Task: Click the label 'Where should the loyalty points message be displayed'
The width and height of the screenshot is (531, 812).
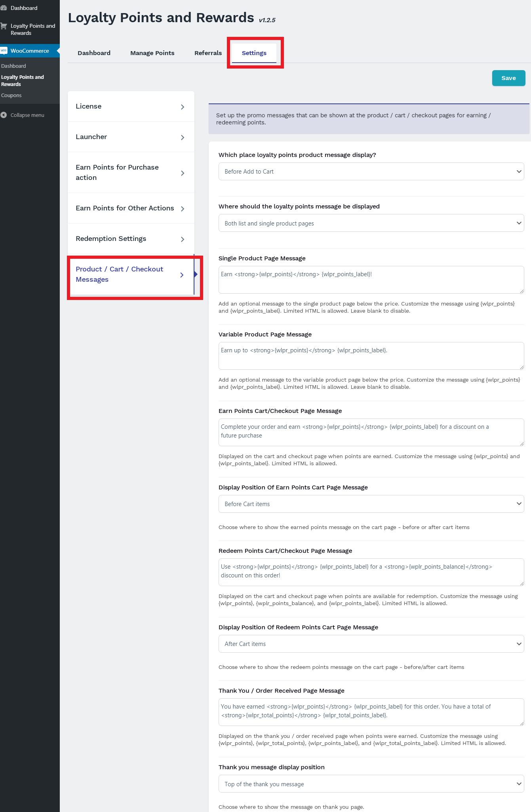Action: [299, 206]
